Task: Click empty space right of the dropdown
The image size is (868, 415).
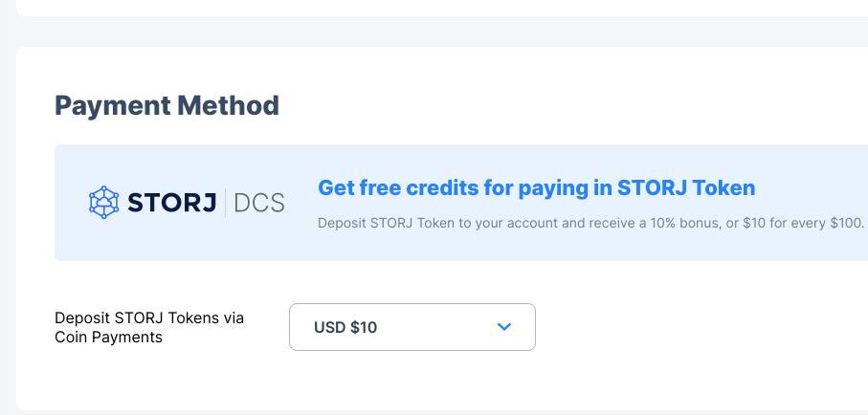Action: click(x=699, y=327)
